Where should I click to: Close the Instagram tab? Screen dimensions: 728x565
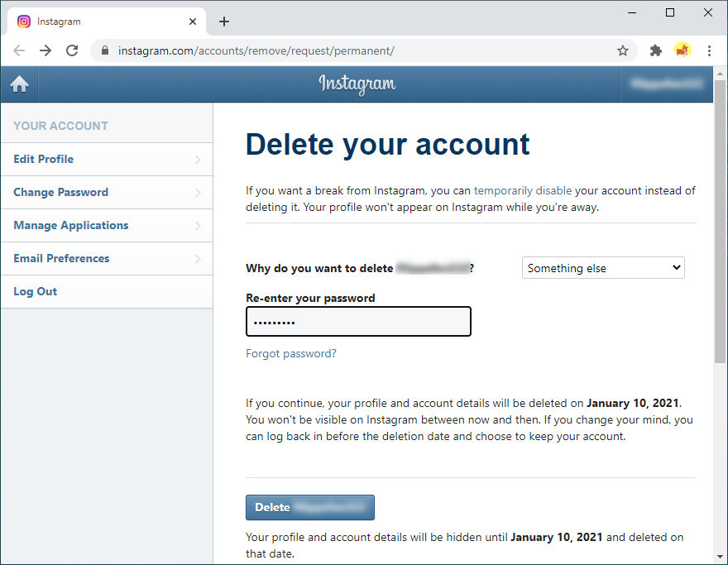click(193, 22)
